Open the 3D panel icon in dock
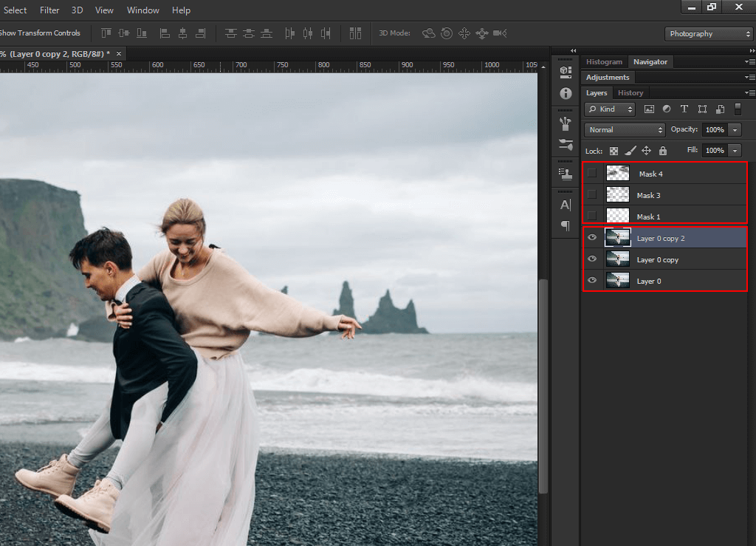 (566, 72)
